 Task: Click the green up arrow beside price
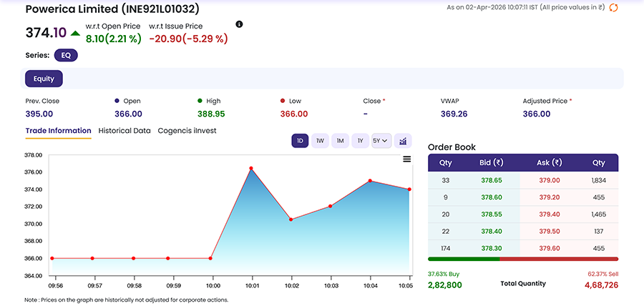tap(75, 33)
